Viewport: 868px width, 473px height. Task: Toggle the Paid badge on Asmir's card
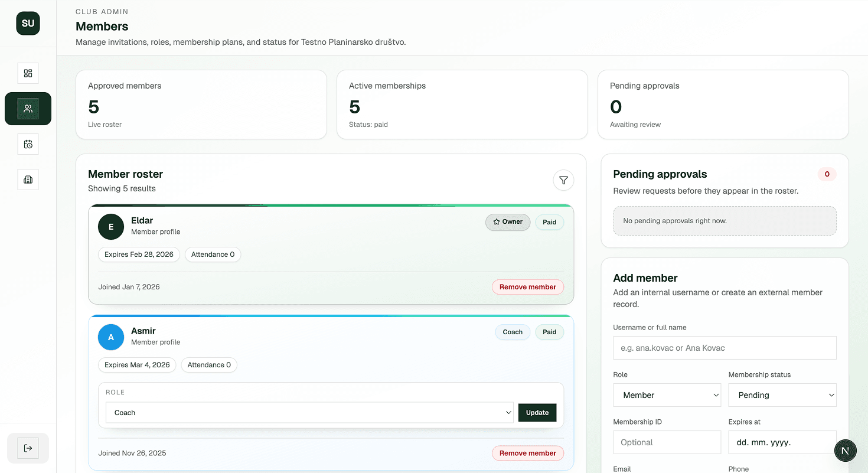point(549,332)
